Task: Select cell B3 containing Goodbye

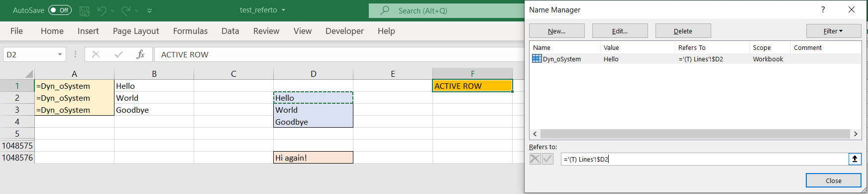Action: (x=154, y=110)
